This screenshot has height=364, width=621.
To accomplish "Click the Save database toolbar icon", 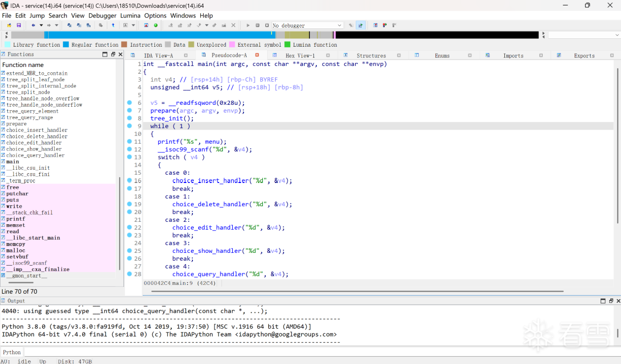I will coord(19,26).
